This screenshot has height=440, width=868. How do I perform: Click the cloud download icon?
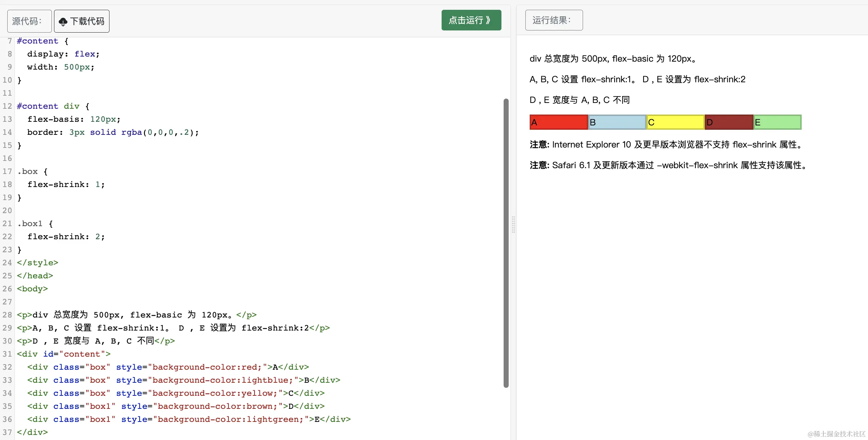[63, 22]
